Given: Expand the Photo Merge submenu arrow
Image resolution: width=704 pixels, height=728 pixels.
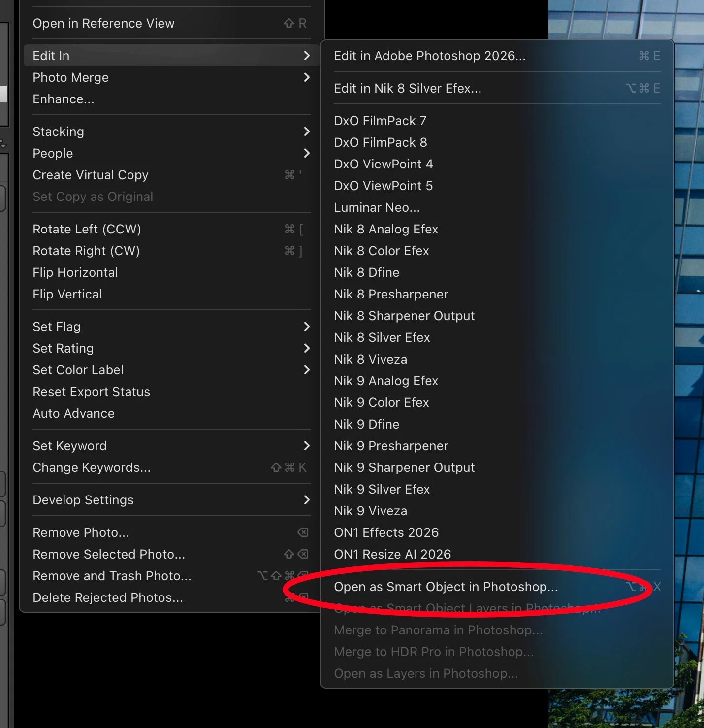Looking at the screenshot, I should point(307,77).
